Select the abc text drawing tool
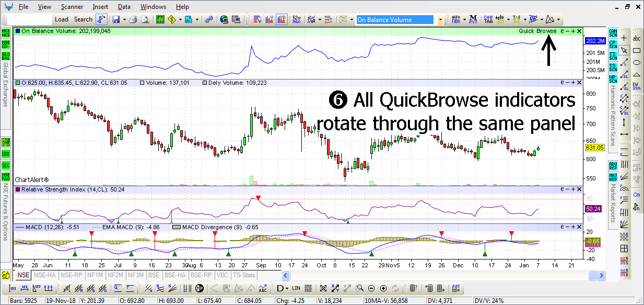This screenshot has width=644, height=305. 637,38
